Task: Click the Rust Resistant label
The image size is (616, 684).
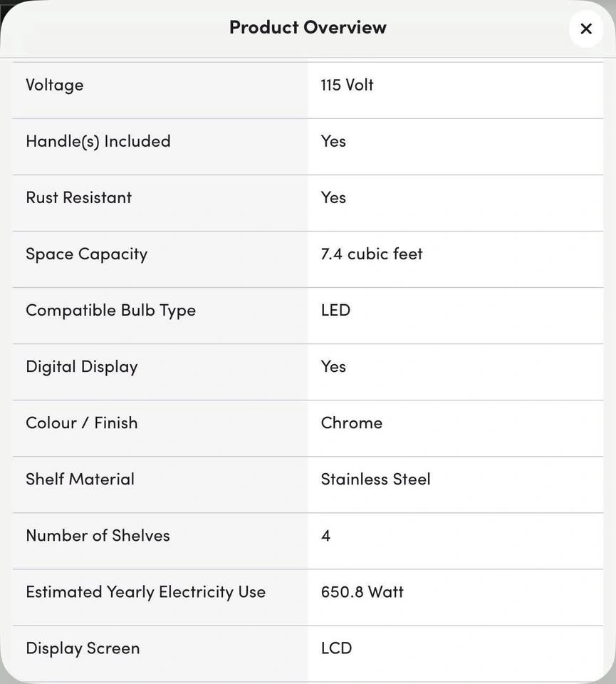Action: pyautogui.click(x=78, y=197)
